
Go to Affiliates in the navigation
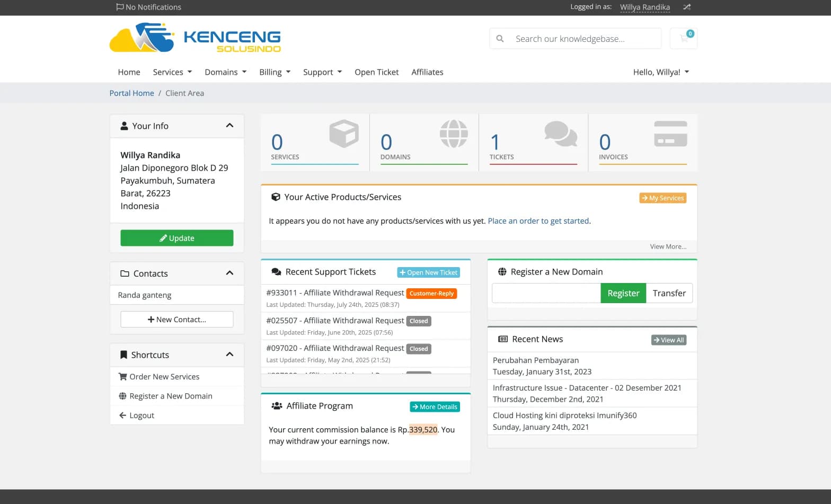pyautogui.click(x=427, y=72)
